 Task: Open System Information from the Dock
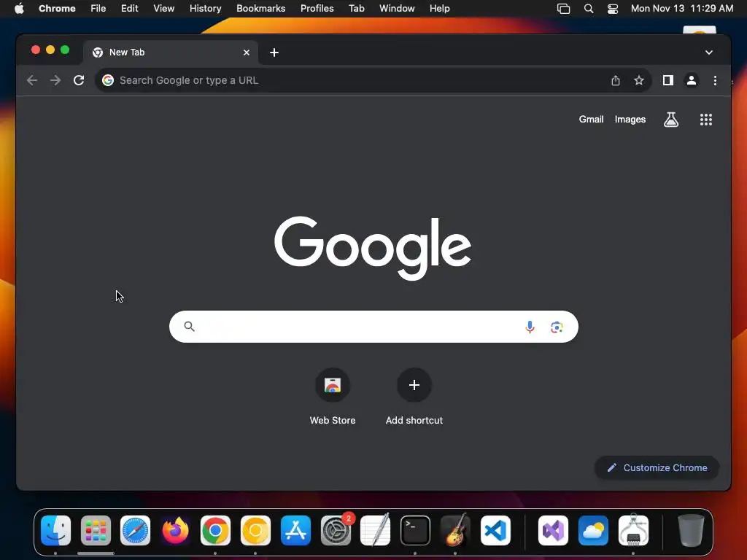[633, 531]
